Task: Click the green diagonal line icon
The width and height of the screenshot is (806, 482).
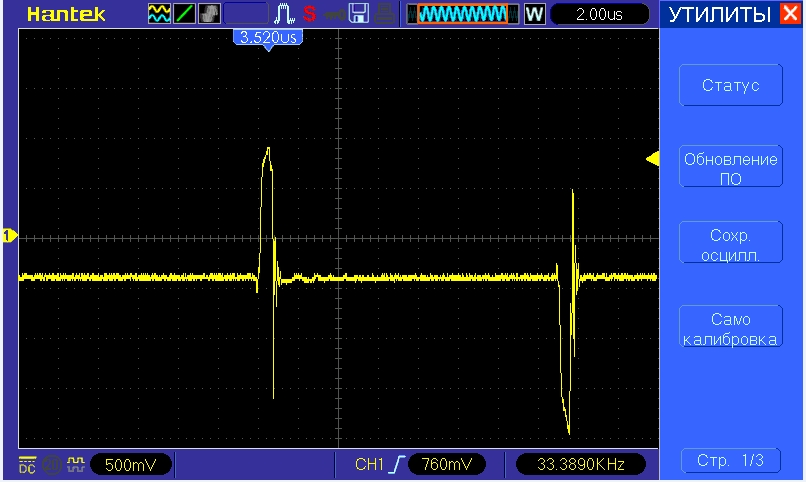Action: coord(185,15)
